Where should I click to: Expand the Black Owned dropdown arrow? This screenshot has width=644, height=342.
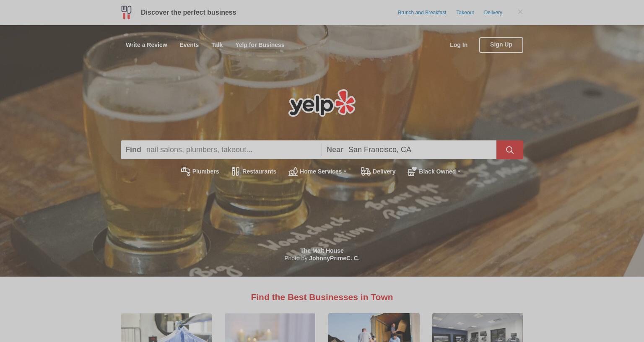pos(459,171)
